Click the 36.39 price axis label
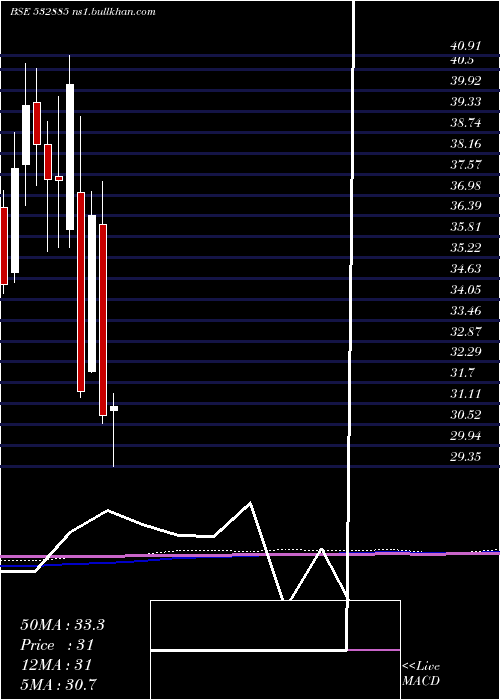500x700 pixels. (x=466, y=206)
